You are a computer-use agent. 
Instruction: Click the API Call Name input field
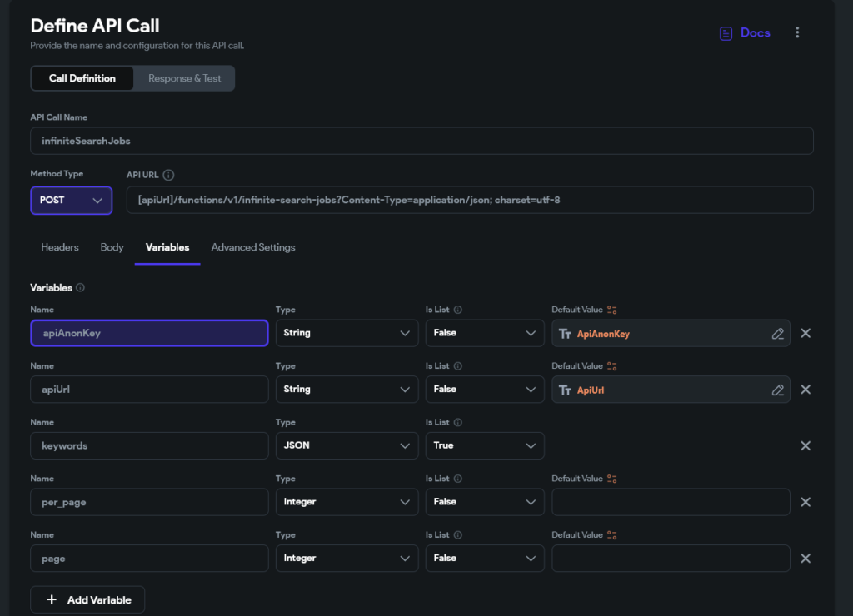pyautogui.click(x=422, y=141)
